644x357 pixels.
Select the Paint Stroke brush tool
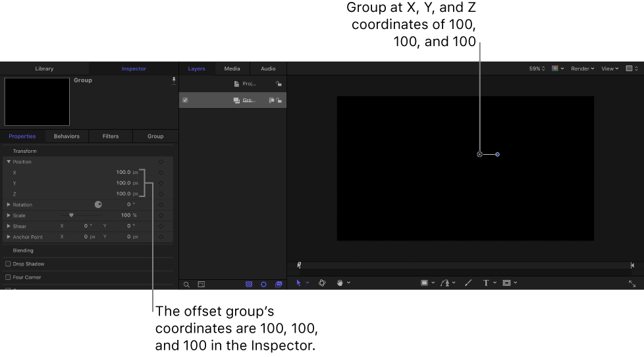pos(468,283)
